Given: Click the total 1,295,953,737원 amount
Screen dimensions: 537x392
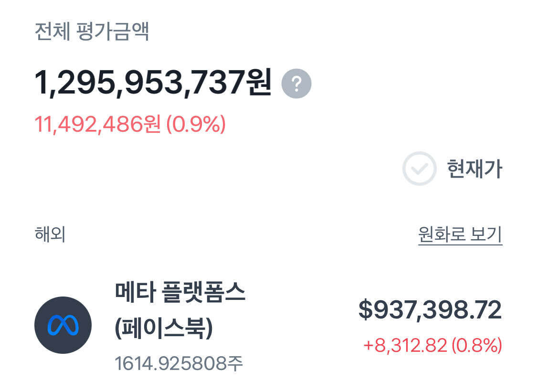Looking at the screenshot, I should click(x=153, y=83).
